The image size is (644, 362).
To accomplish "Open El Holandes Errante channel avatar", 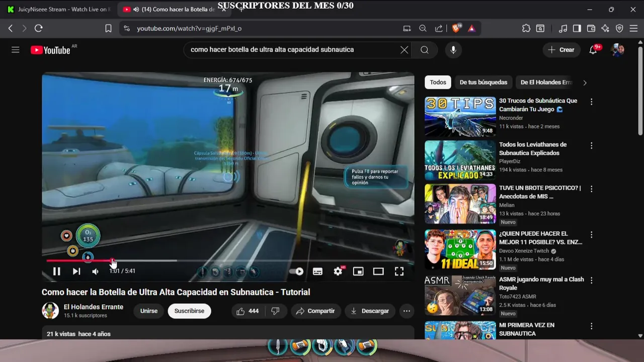I will (50, 311).
